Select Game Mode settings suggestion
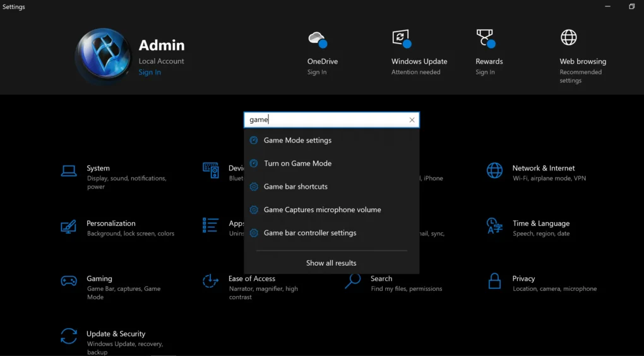The width and height of the screenshot is (644, 356). click(x=331, y=140)
